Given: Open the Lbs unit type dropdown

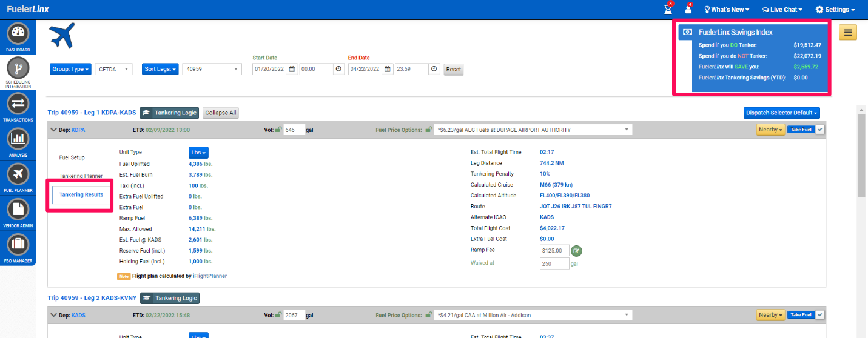Looking at the screenshot, I should click(x=198, y=153).
